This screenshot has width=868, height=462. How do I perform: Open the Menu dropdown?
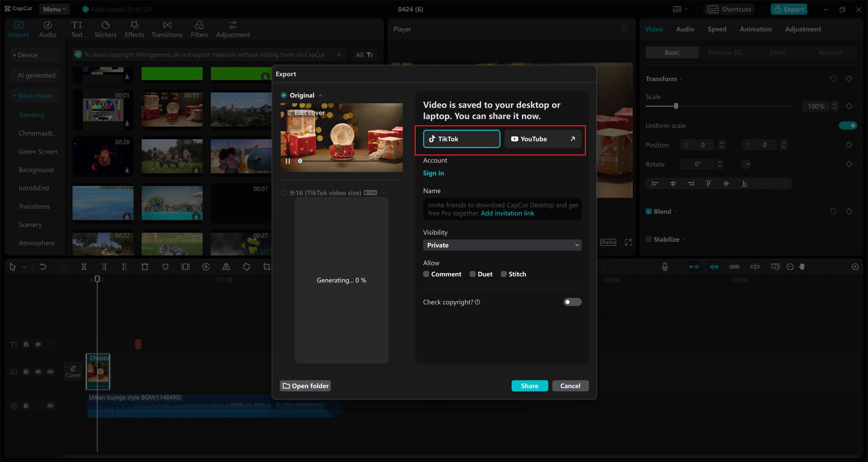pyautogui.click(x=54, y=9)
